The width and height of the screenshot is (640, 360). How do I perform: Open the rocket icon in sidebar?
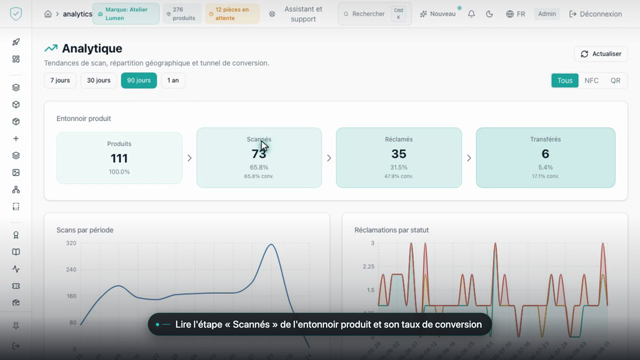16,42
